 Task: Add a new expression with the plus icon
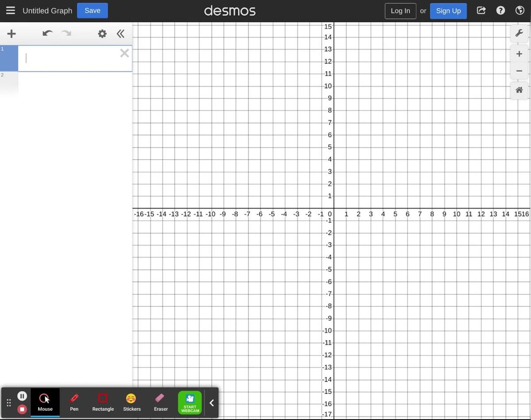12,33
